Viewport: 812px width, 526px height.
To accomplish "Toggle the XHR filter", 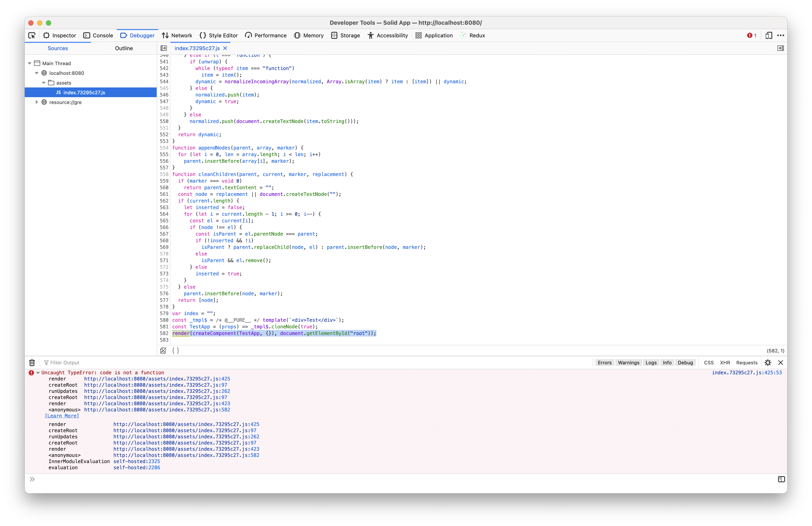I will [725, 363].
